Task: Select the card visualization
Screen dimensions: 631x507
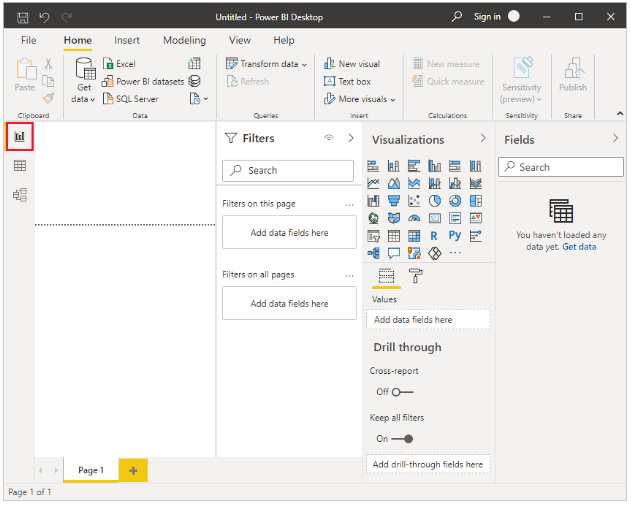Action: [x=435, y=218]
